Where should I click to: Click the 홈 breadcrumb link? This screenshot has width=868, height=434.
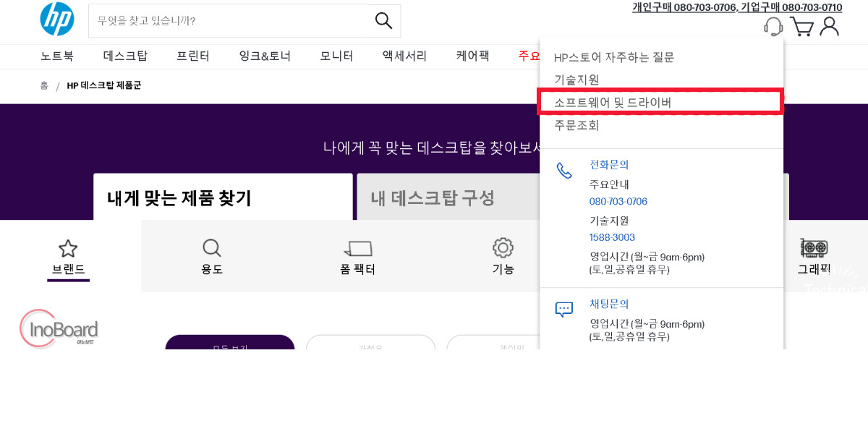(x=44, y=85)
